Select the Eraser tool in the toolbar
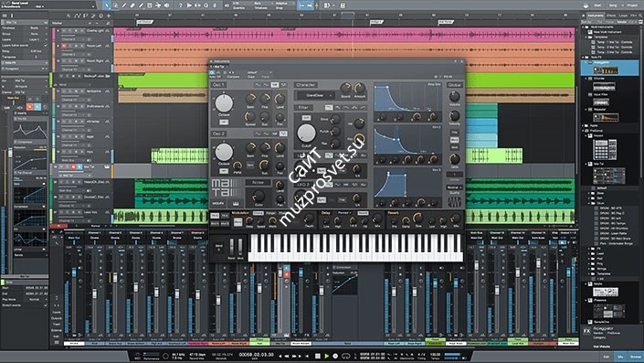The image size is (644, 363). coord(132,5)
